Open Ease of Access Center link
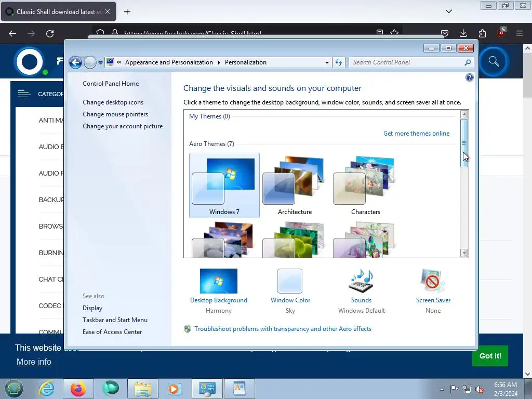 (112, 332)
